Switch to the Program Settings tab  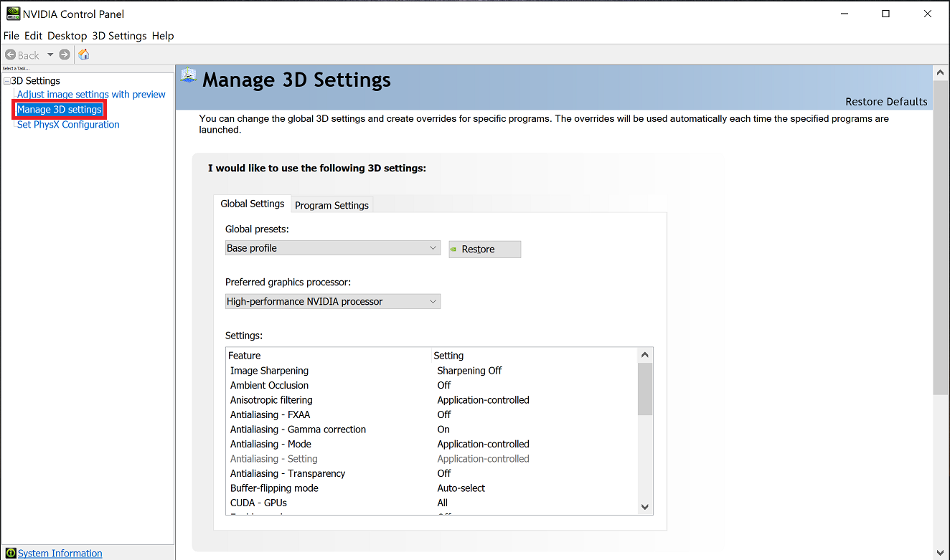[x=331, y=205]
